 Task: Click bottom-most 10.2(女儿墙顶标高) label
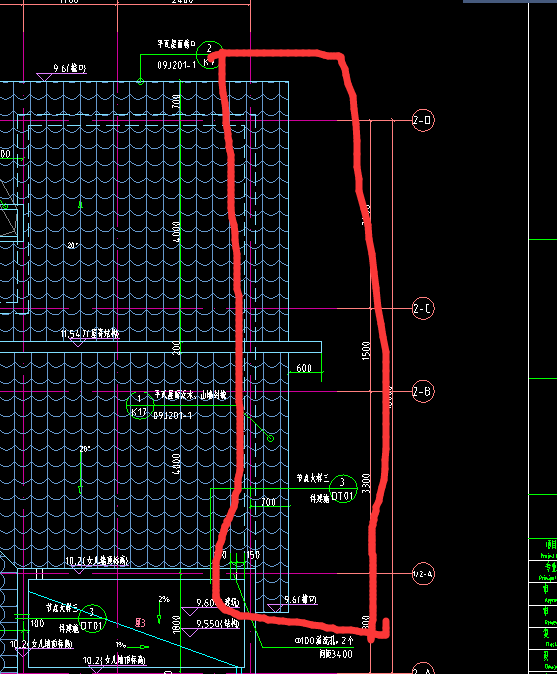click(x=114, y=660)
